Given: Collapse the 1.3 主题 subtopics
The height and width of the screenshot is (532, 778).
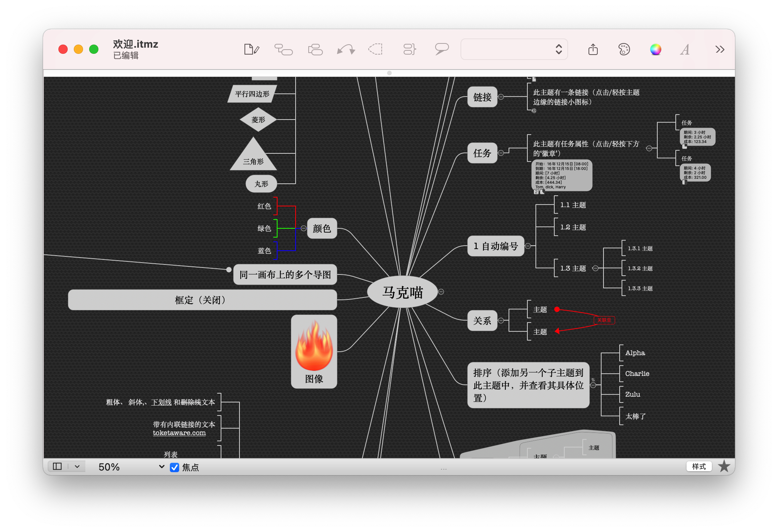Looking at the screenshot, I should coord(595,268).
